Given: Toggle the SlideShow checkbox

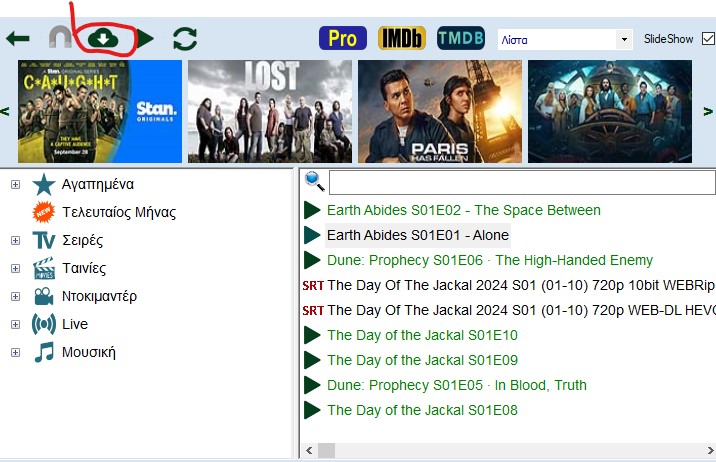Looking at the screenshot, I should tap(709, 39).
